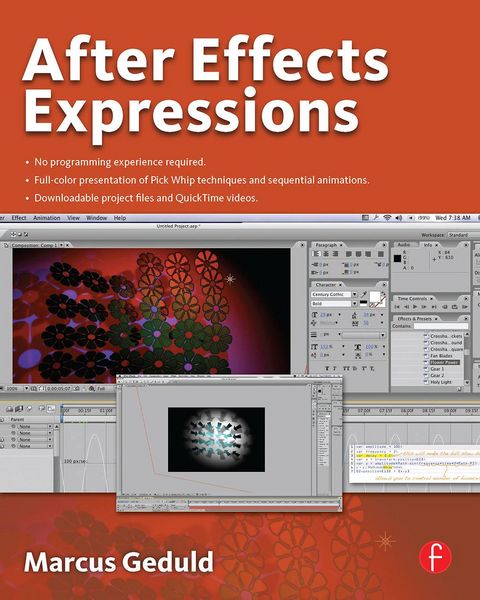This screenshot has height=600, width=480.
Task: Click the composition timecode display
Action: (x=59, y=388)
